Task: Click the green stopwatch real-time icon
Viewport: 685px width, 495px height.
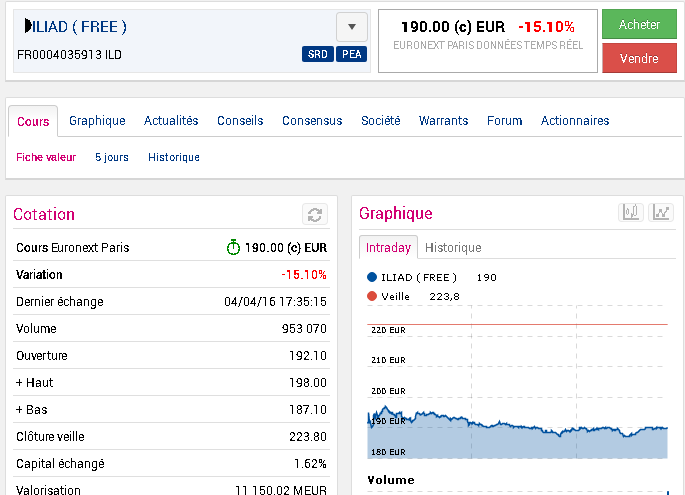Action: point(233,247)
